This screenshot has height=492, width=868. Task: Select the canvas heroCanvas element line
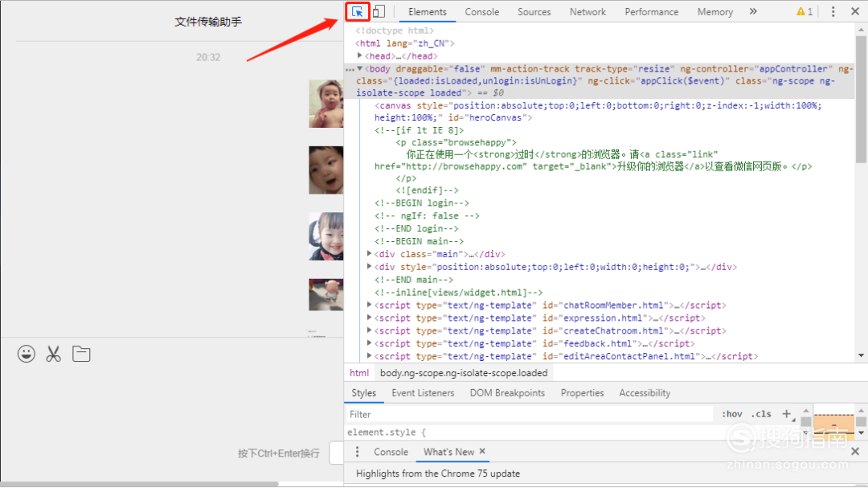point(598,111)
